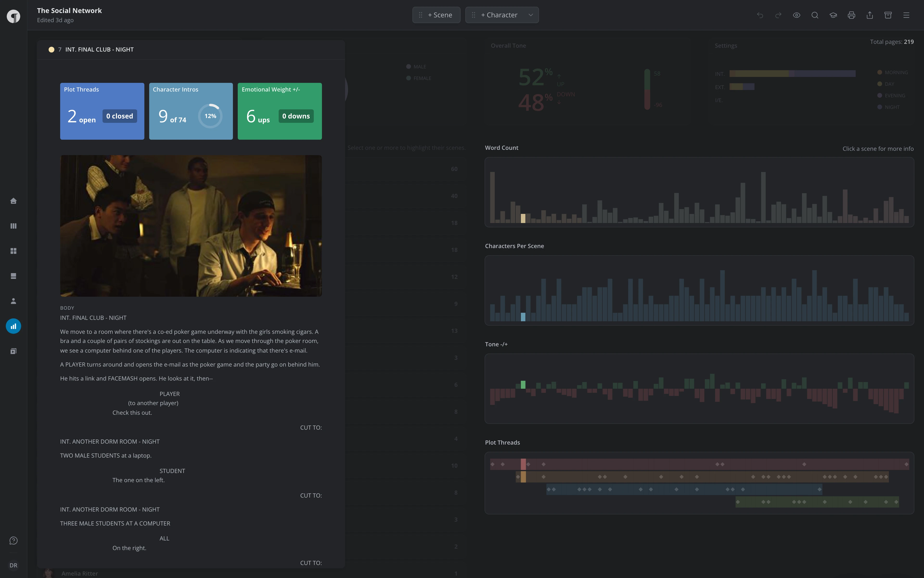The height and width of the screenshot is (578, 924).
Task: Click the Character Intros card
Action: pos(191,111)
